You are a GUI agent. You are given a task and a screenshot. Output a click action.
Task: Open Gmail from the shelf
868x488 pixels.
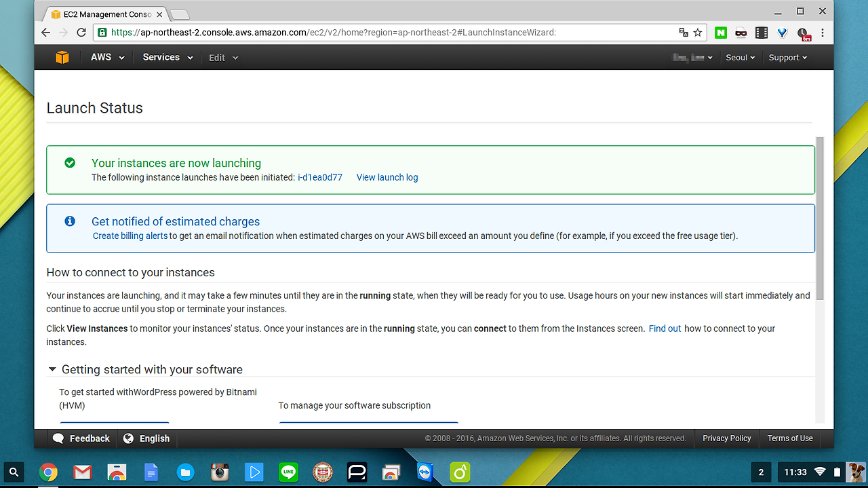coord(83,472)
